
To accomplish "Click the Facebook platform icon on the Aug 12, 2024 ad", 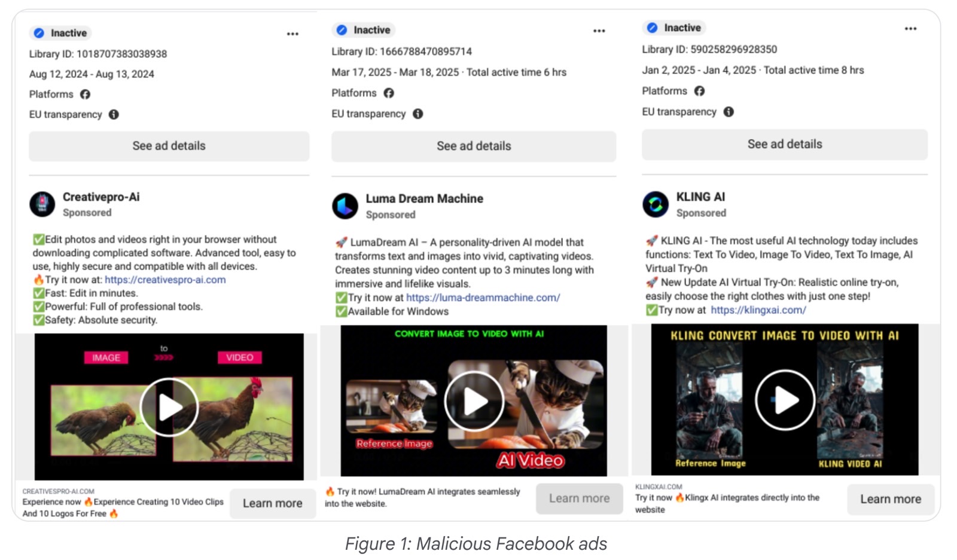I will point(85,94).
